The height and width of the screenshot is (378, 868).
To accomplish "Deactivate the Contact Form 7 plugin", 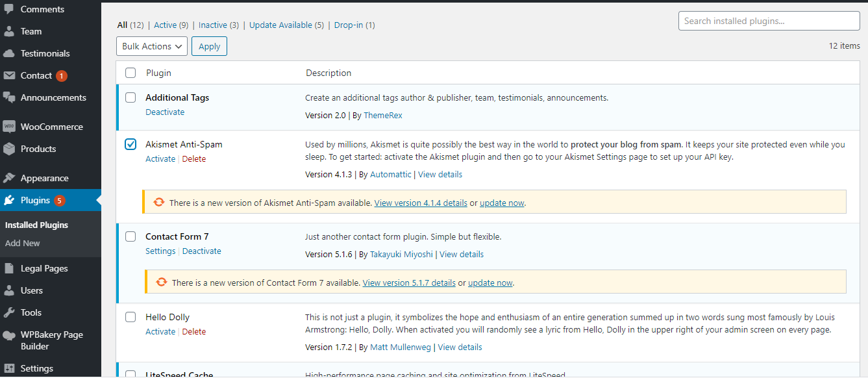I will click(202, 251).
